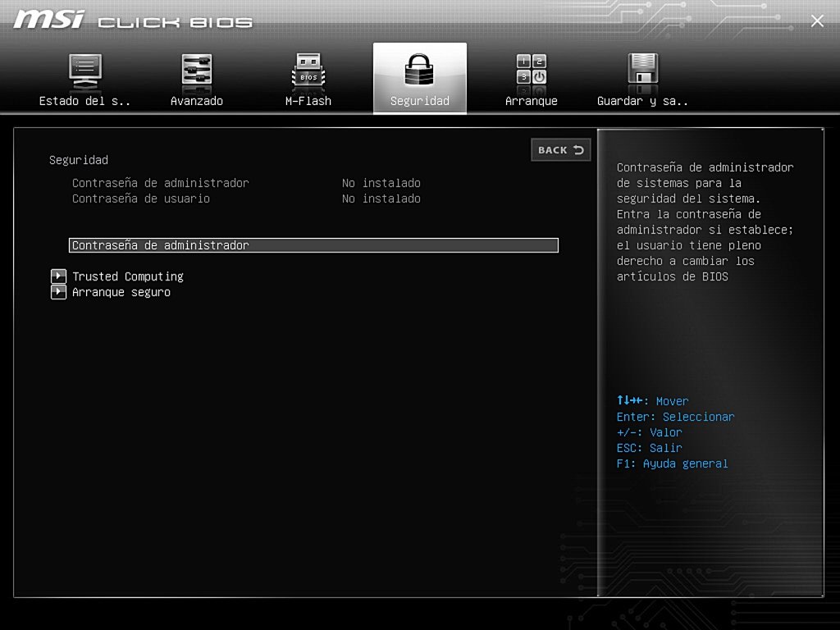This screenshot has width=840, height=630.
Task: Click the 'ESC: Salir' hint
Action: click(649, 448)
